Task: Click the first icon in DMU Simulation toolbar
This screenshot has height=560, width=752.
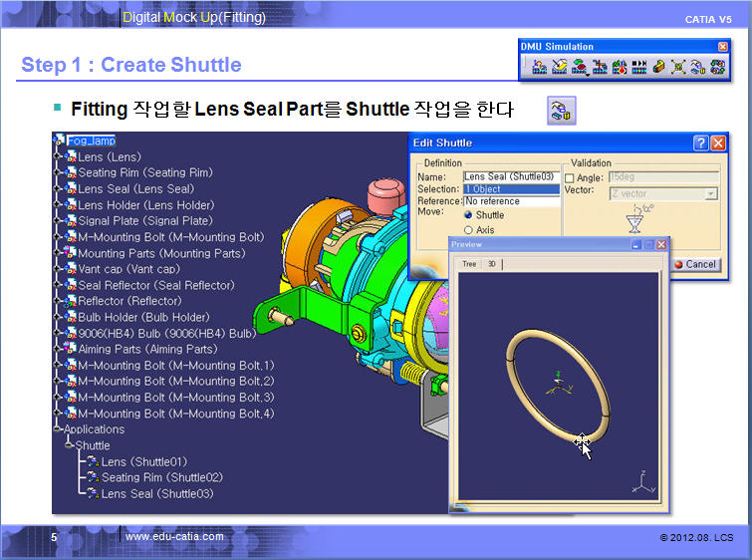Action: pos(539,67)
